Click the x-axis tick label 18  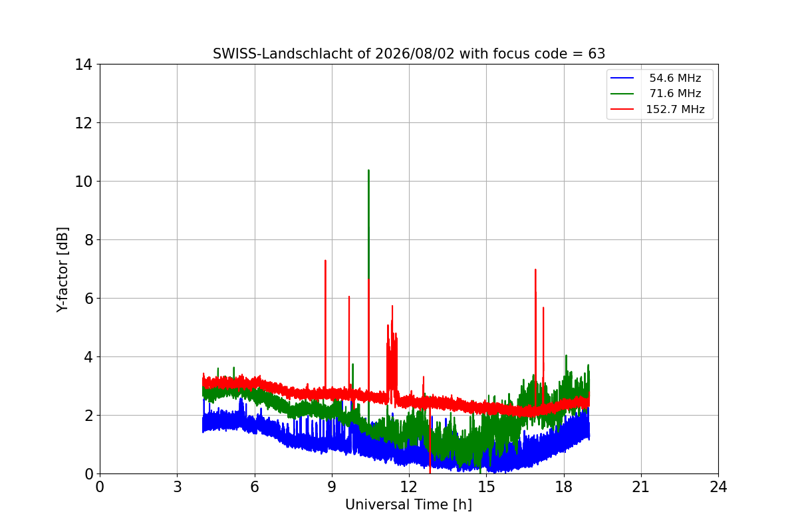(564, 487)
